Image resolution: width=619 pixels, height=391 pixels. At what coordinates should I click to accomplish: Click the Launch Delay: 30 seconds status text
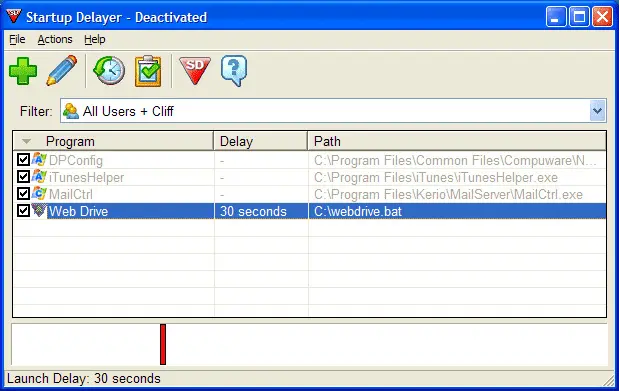click(84, 378)
